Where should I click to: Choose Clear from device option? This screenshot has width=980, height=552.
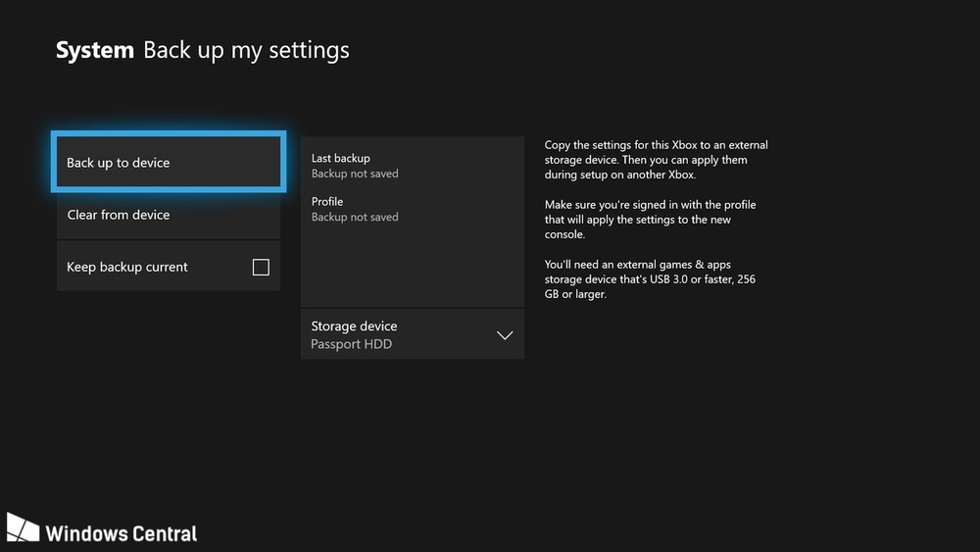click(169, 215)
